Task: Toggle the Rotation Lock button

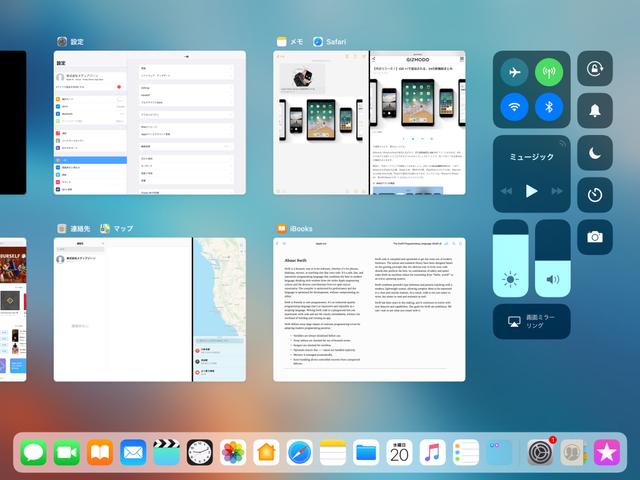Action: [595, 69]
